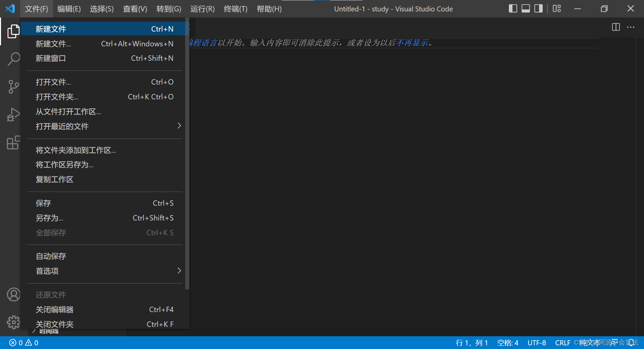644x349 pixels.
Task: Open the 选择(S) menu
Action: tap(102, 9)
